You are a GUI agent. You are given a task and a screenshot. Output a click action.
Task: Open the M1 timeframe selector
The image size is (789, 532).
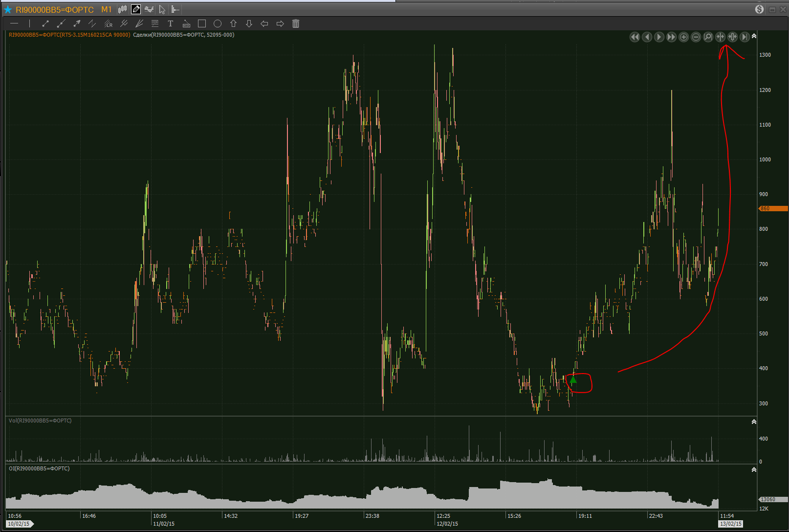click(107, 10)
